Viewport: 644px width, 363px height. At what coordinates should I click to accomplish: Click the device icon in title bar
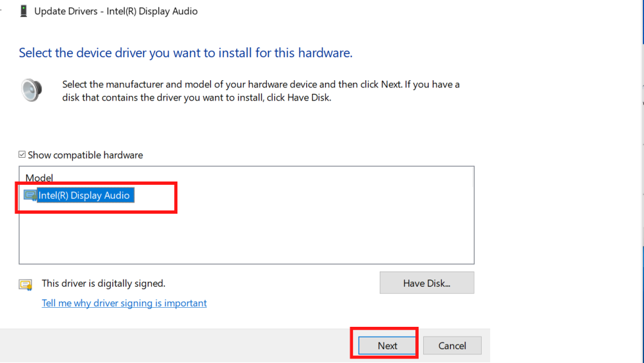(x=24, y=11)
